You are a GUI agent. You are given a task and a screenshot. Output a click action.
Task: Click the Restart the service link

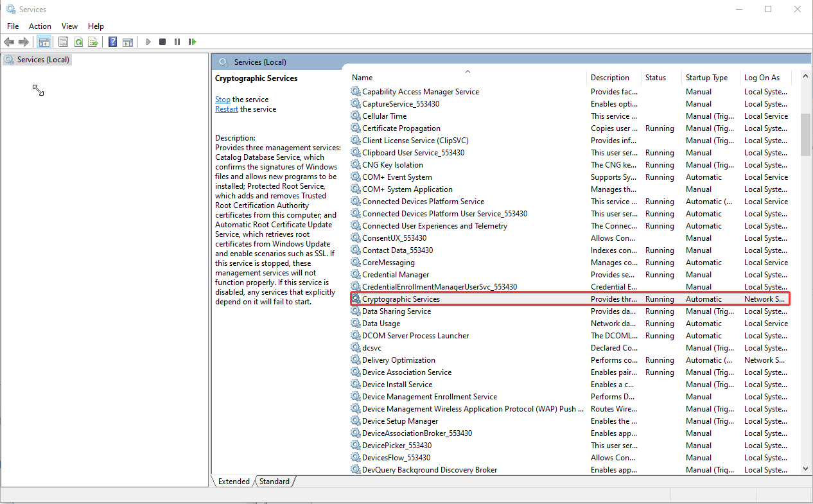[x=226, y=109]
